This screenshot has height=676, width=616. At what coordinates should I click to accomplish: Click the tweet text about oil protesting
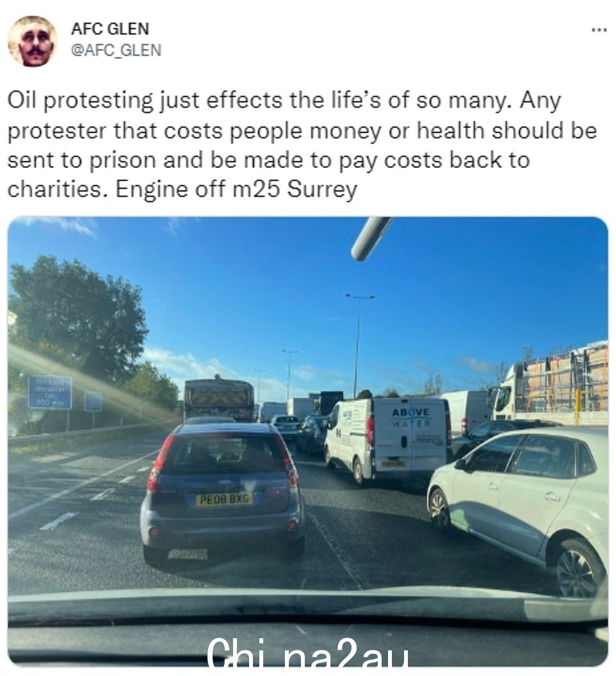[x=302, y=145]
